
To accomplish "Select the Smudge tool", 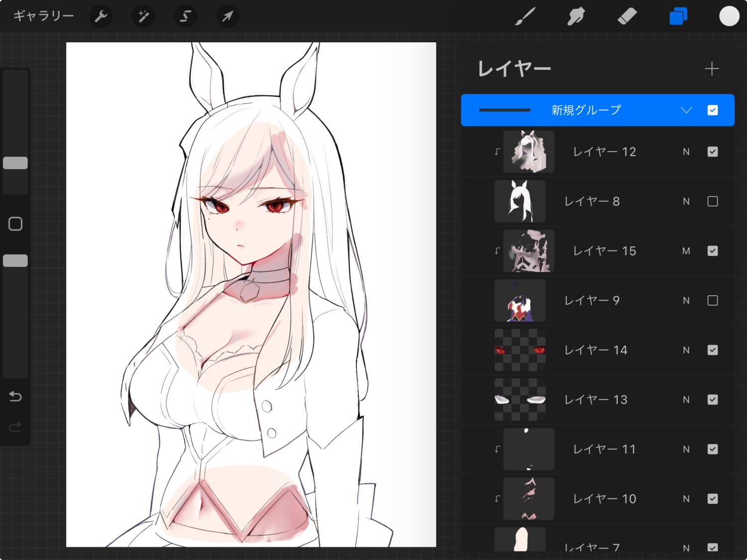I will coord(576,16).
